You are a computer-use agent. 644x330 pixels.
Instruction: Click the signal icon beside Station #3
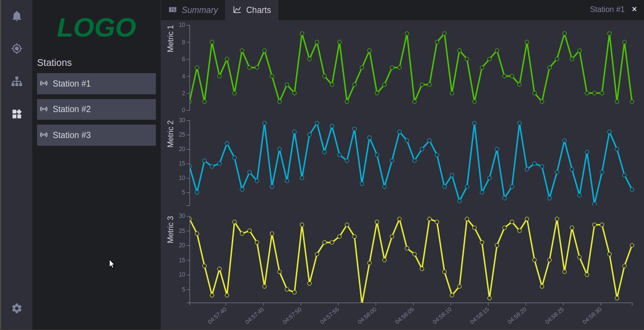coord(44,135)
